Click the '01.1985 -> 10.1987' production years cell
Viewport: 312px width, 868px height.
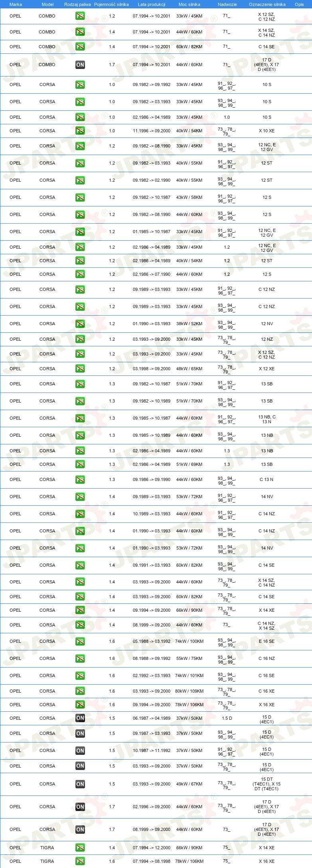click(152, 232)
